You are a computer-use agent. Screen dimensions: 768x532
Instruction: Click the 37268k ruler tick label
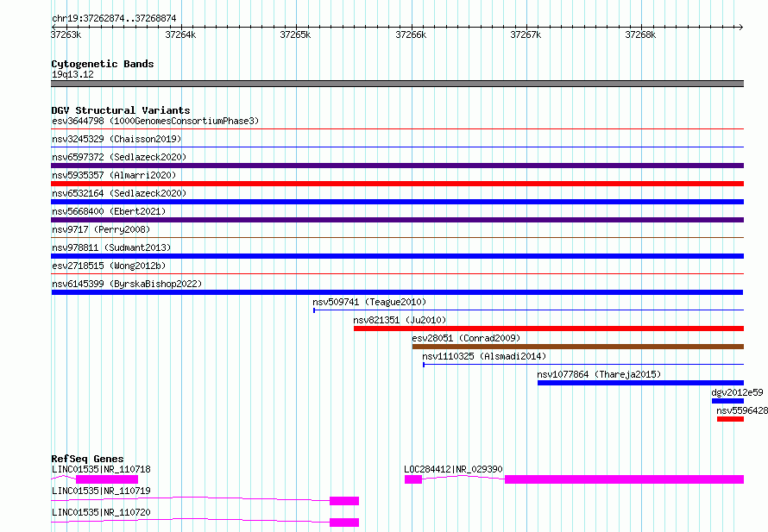(x=640, y=34)
